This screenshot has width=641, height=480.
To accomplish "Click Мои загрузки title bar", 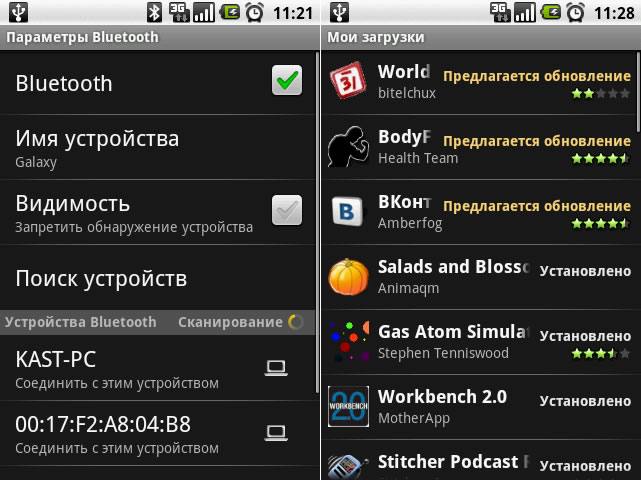I will point(481,37).
